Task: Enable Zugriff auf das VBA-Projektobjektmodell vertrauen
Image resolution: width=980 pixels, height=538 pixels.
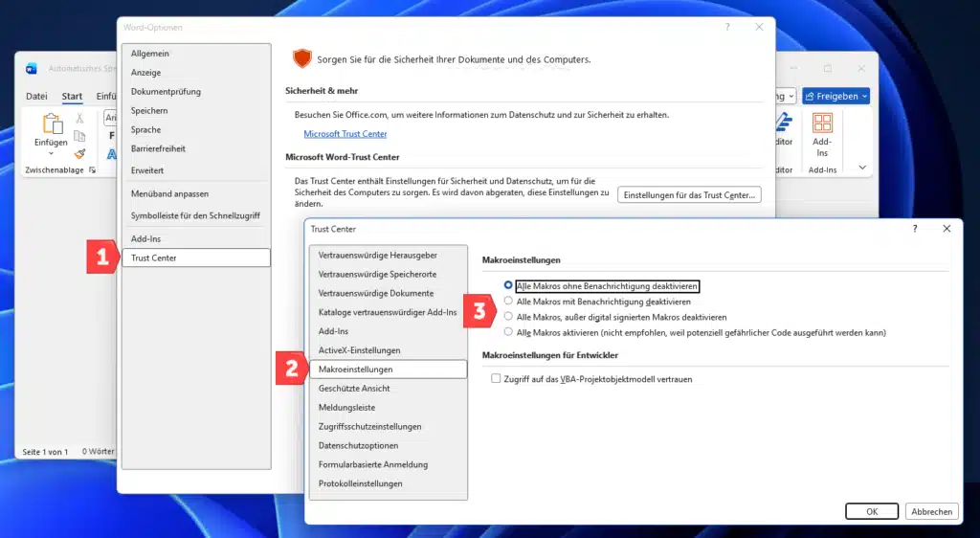Action: 496,379
